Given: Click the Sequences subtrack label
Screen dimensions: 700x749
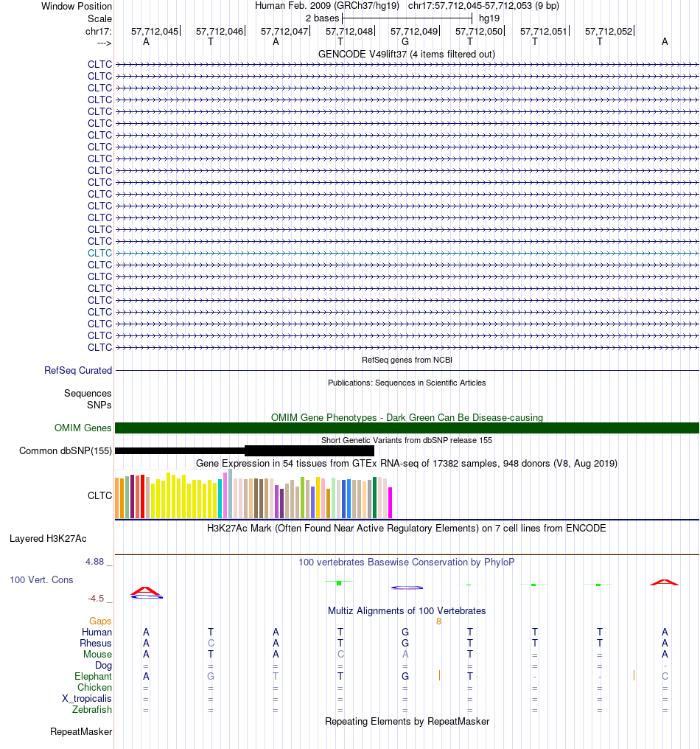Looking at the screenshot, I should [88, 393].
